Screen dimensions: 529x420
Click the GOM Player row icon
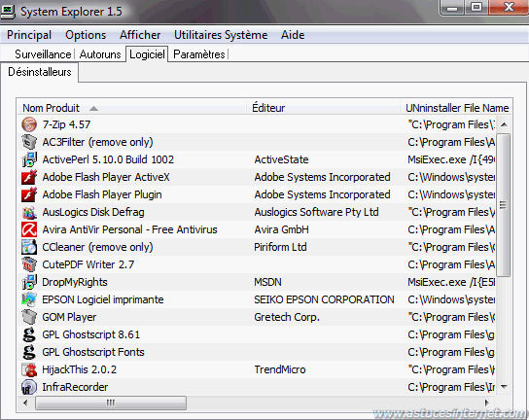29,317
